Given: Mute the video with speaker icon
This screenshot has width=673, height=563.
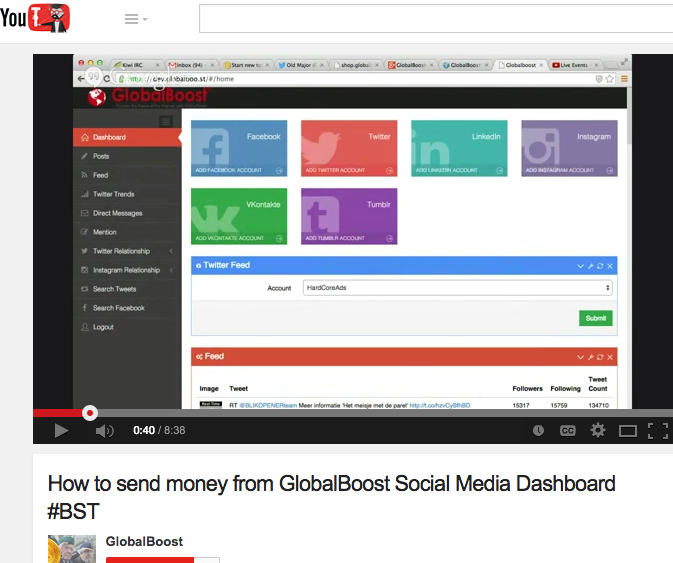Looking at the screenshot, I should (x=104, y=430).
